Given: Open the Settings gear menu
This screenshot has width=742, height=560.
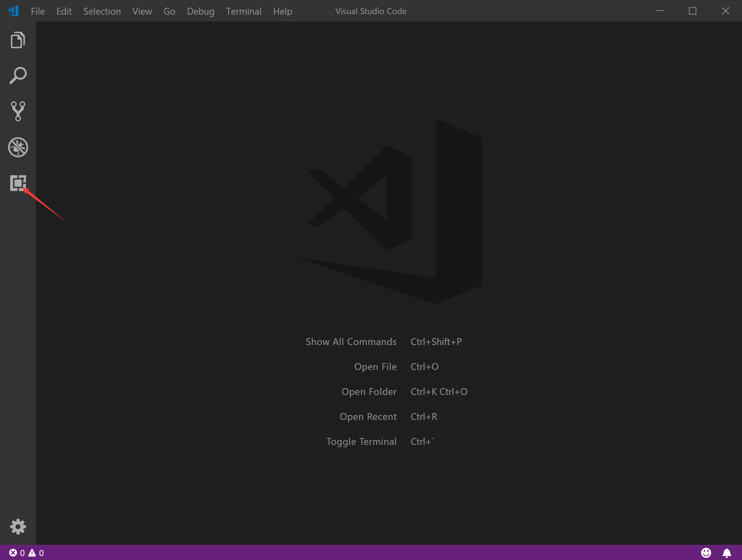Looking at the screenshot, I should coord(18,526).
